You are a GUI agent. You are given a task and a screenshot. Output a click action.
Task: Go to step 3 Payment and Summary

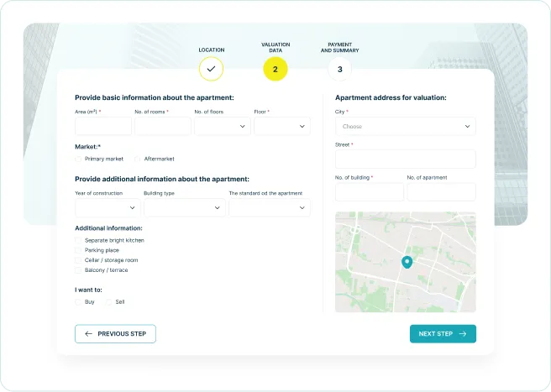pos(340,69)
